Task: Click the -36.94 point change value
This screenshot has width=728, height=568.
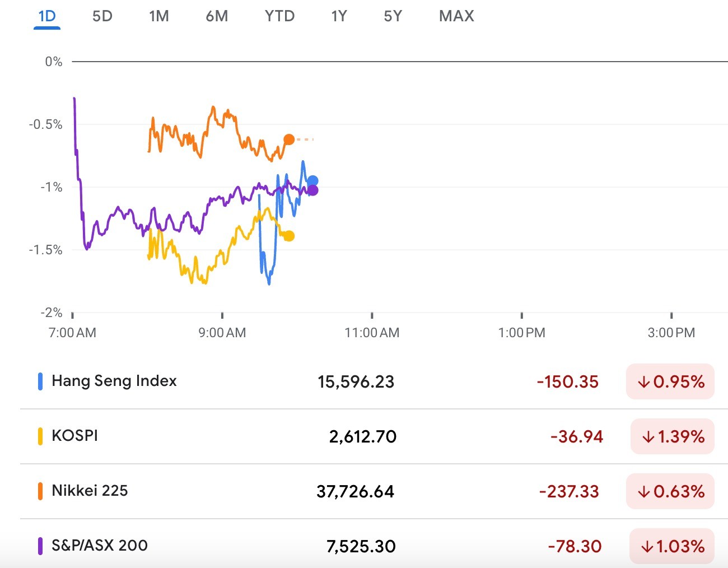Action: coord(577,437)
